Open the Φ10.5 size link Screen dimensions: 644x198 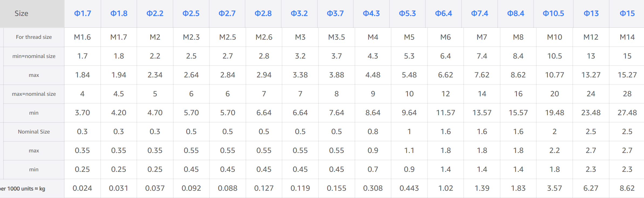click(553, 13)
